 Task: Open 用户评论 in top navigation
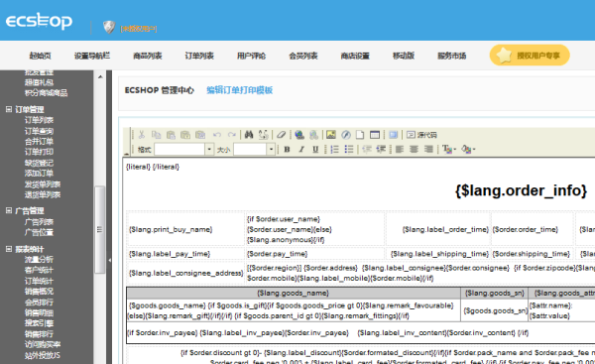click(251, 56)
